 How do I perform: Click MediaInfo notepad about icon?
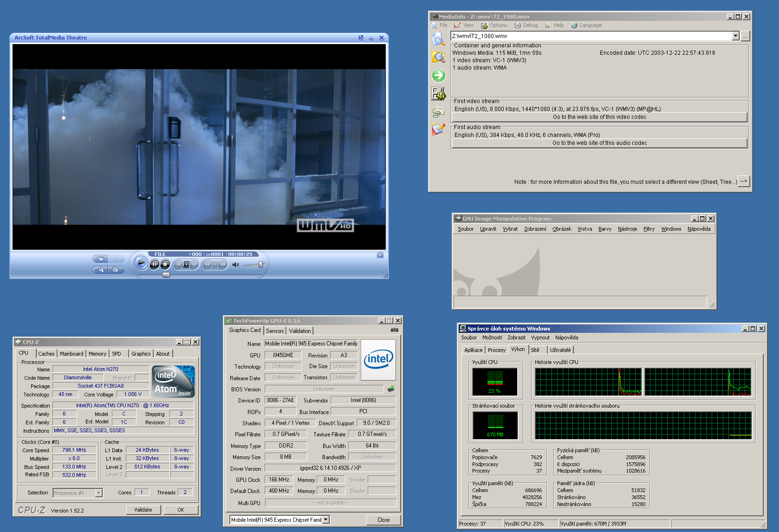pyautogui.click(x=438, y=129)
